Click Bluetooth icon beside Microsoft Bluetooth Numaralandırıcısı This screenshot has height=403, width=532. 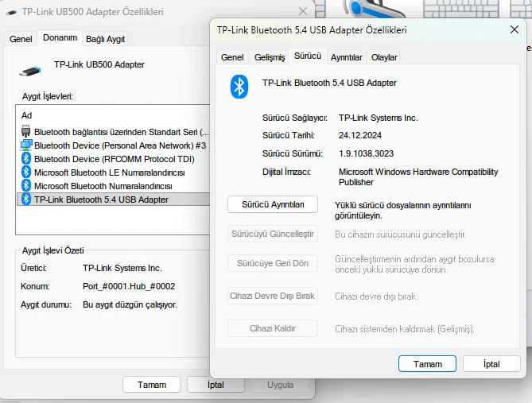coord(25,185)
